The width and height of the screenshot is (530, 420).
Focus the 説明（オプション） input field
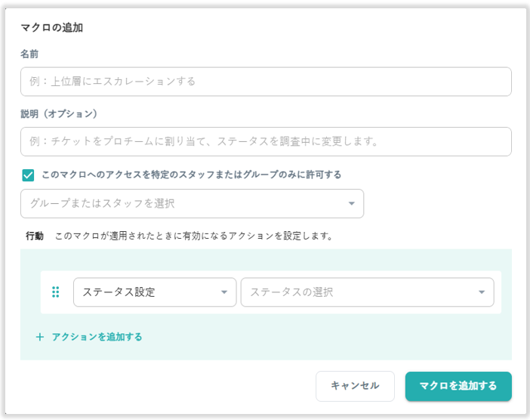(266, 141)
